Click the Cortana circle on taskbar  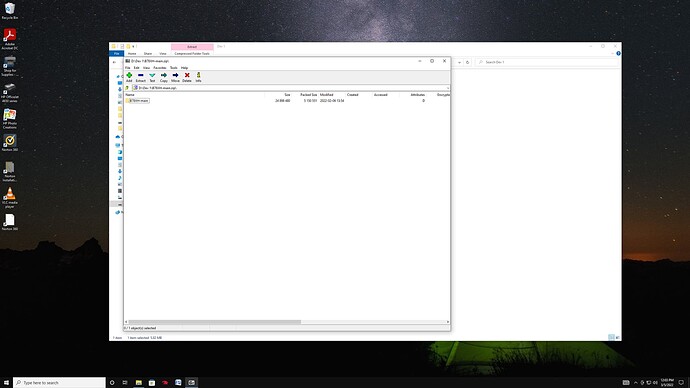[x=112, y=383]
